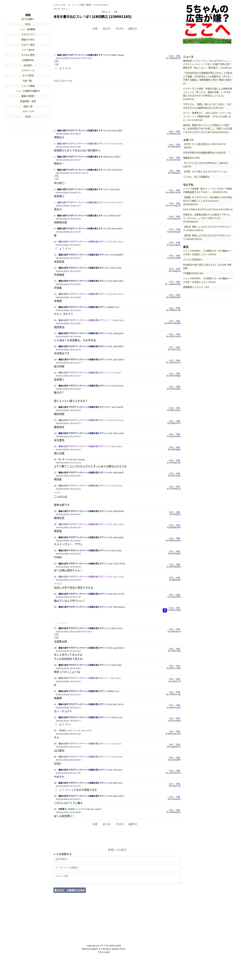Click the UPLIFT ログイン link
The width and height of the screenshot is (233, 980).
(x=61, y=9)
